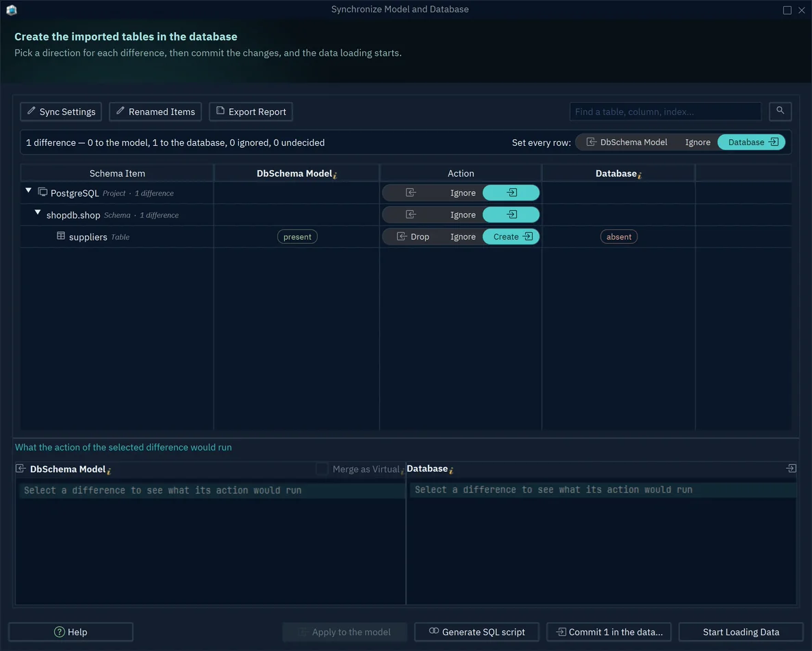
Task: Set shopdb.shop row to model direction
Action: coord(411,214)
